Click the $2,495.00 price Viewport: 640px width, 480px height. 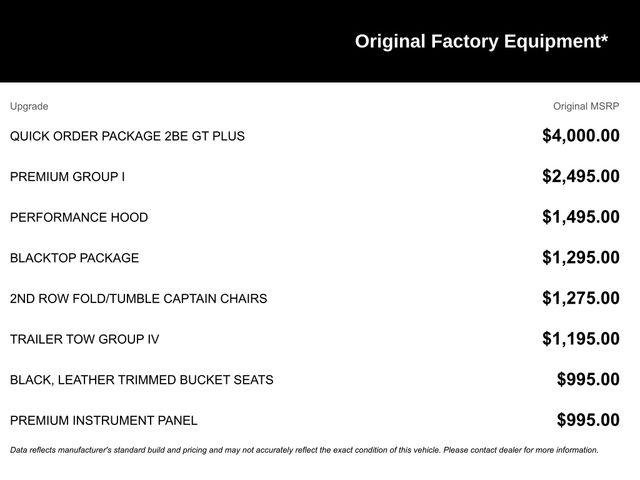point(580,177)
